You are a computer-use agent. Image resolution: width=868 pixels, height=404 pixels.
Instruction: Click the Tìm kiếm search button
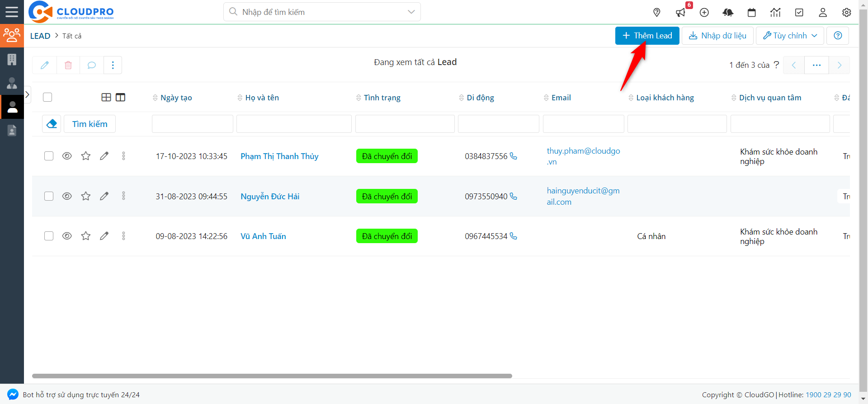pyautogui.click(x=90, y=124)
